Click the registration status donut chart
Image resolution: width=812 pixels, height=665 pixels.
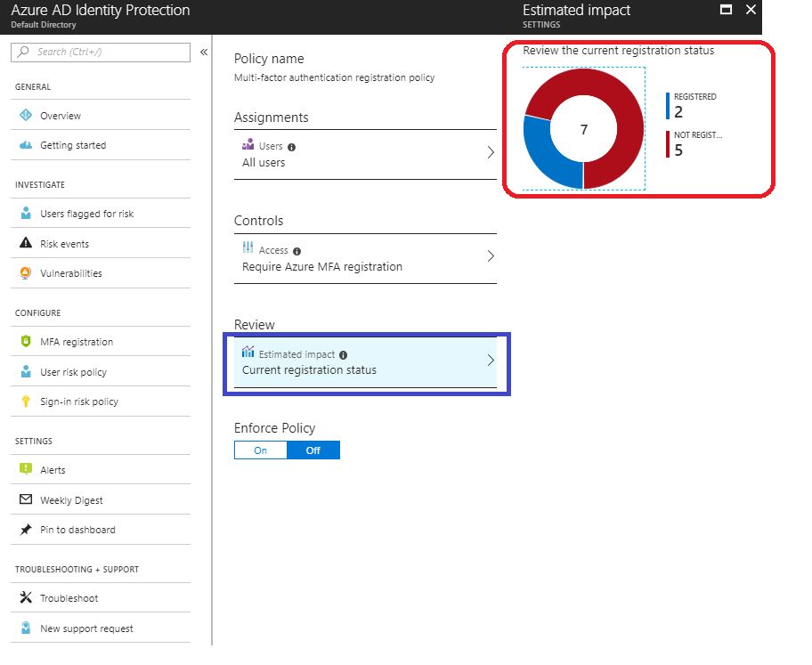point(583,130)
